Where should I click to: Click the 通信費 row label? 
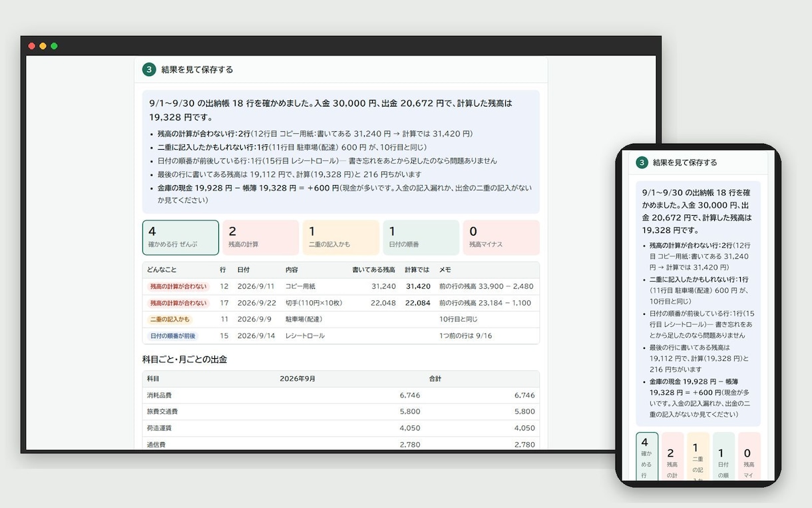point(156,445)
